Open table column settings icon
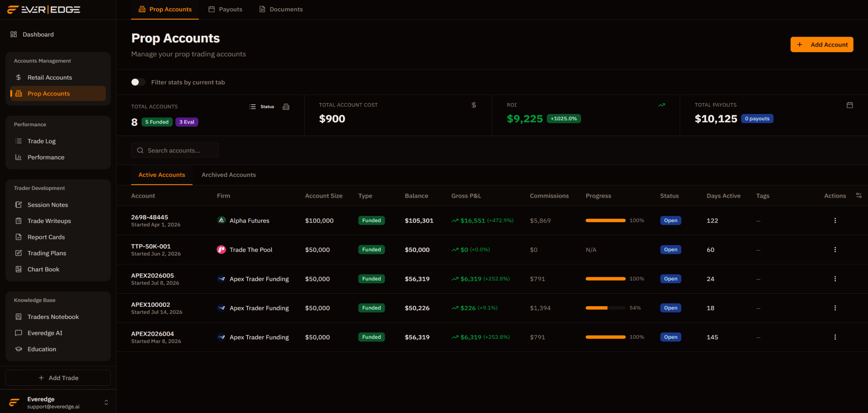Image resolution: width=868 pixels, height=413 pixels. (859, 195)
